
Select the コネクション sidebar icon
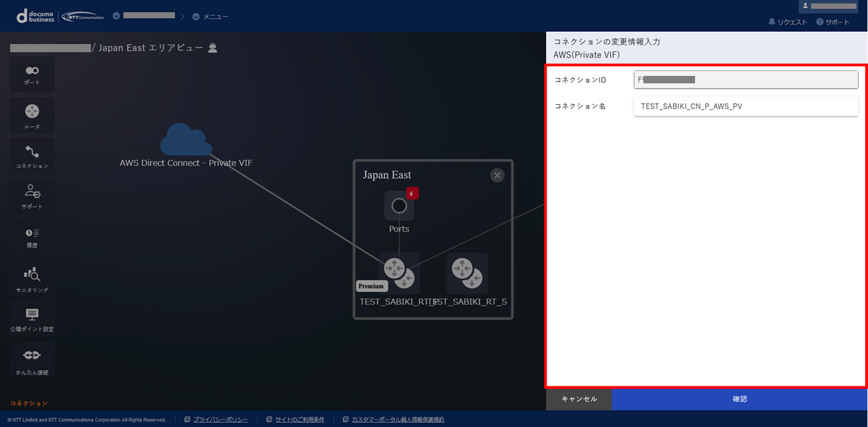[x=32, y=156]
